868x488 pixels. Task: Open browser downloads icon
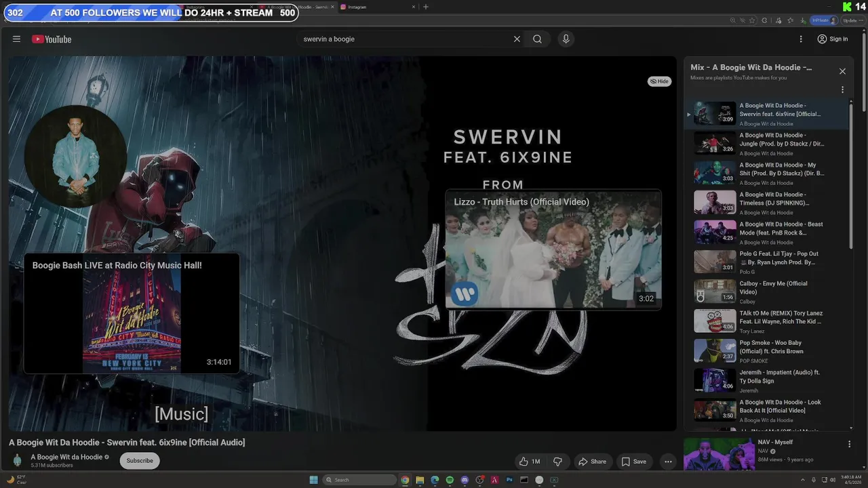click(x=803, y=20)
